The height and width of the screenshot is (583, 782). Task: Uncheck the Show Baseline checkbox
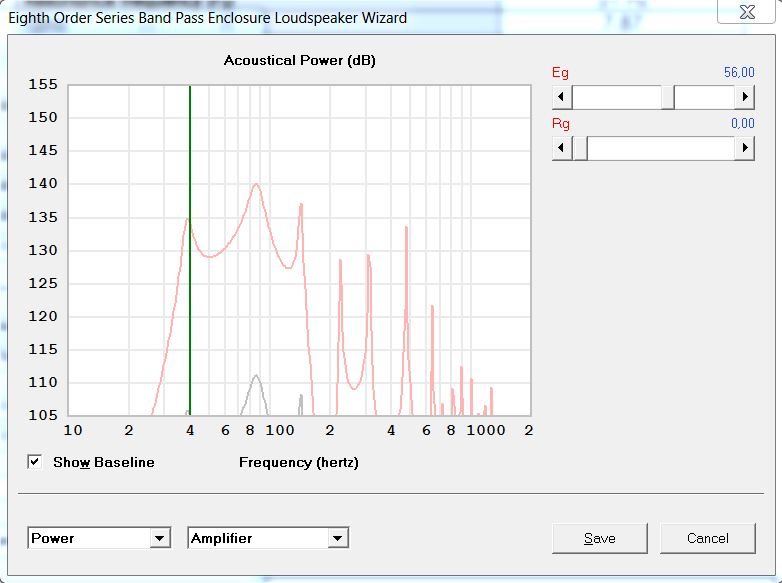34,462
